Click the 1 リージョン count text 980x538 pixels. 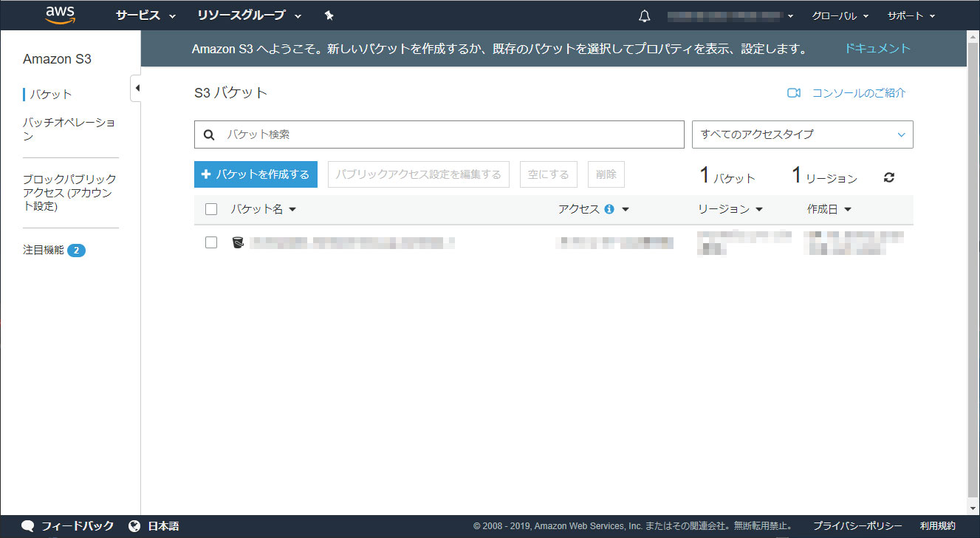824,177
